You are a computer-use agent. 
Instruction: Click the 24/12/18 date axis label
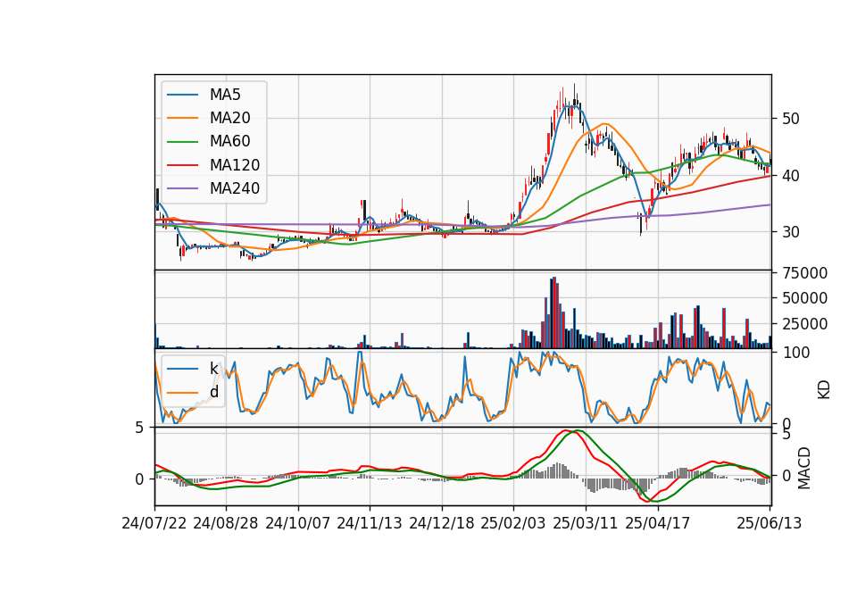[442, 523]
